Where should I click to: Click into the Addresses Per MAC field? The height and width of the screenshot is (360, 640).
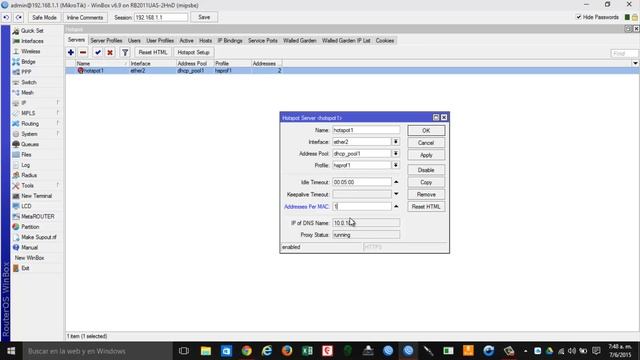point(362,207)
